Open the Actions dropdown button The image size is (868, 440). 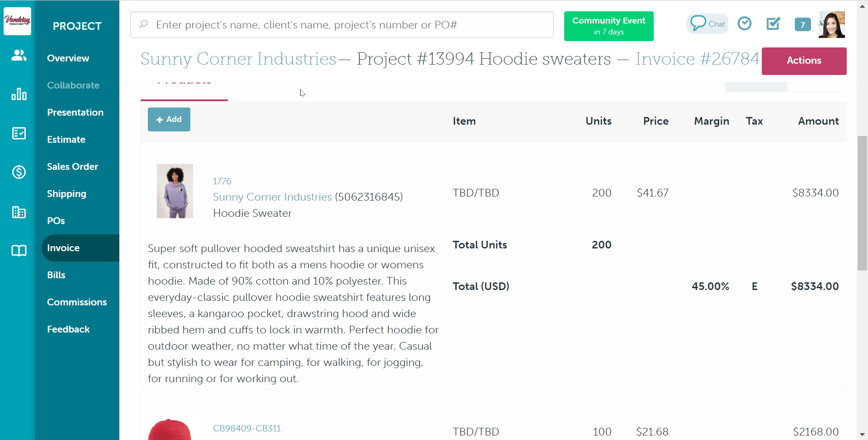[x=803, y=61]
